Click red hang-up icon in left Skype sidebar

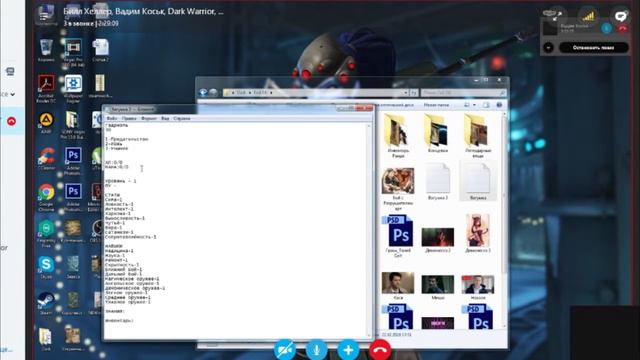[x=11, y=121]
